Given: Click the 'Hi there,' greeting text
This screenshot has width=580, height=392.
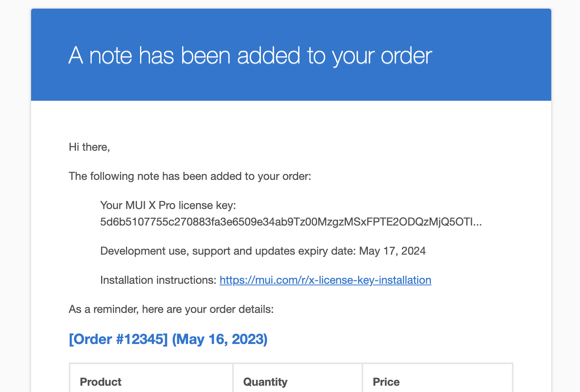Looking at the screenshot, I should 89,147.
